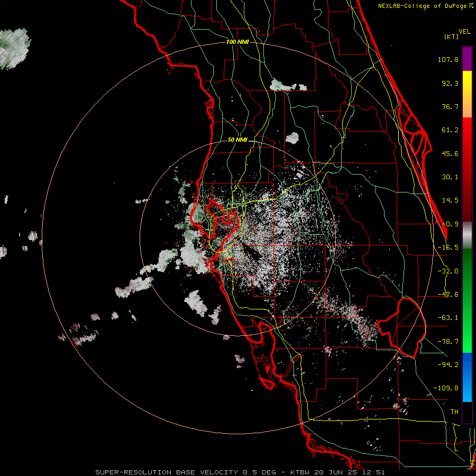Pick the red segment of the velocity color bar

[467, 169]
